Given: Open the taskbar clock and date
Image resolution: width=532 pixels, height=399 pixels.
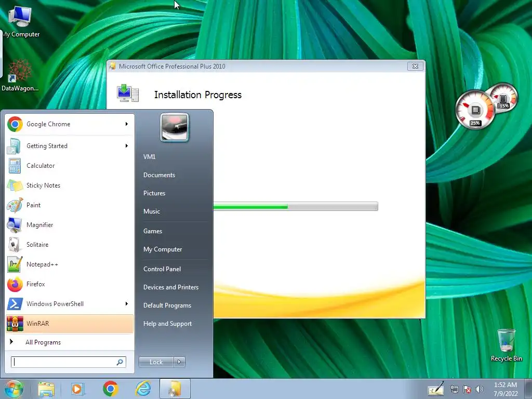Looking at the screenshot, I should 506,389.
